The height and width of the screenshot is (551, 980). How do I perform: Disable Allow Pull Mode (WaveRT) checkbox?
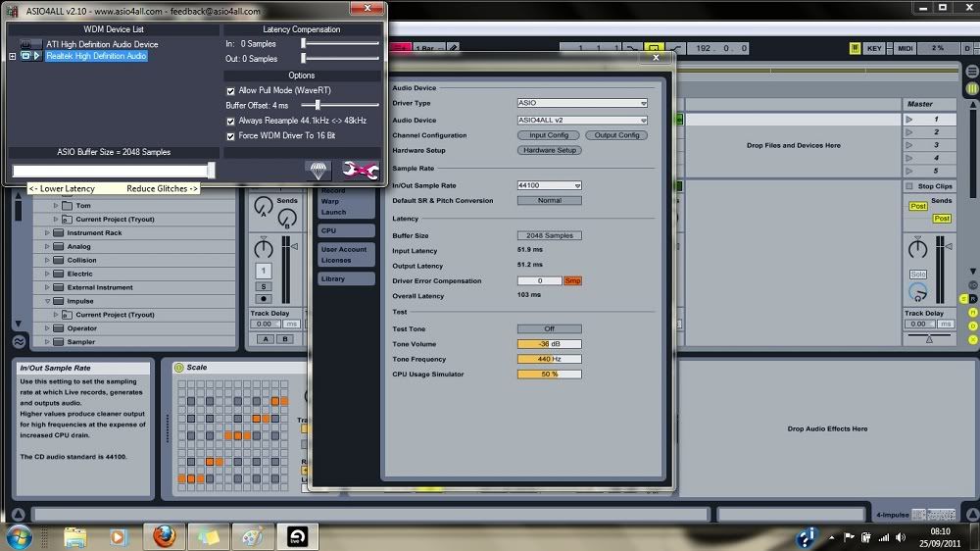[230, 90]
